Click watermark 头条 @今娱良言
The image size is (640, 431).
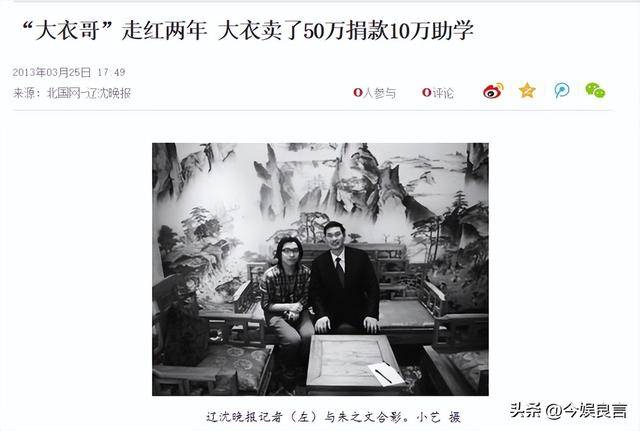point(568,410)
